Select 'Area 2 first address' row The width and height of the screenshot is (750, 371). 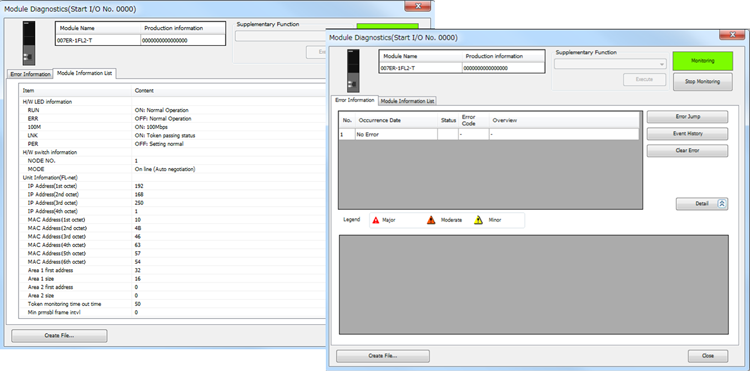(x=172, y=287)
